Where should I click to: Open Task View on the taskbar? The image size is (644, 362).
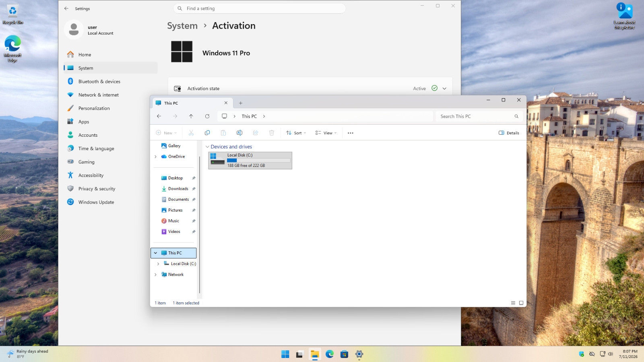pyautogui.click(x=299, y=354)
